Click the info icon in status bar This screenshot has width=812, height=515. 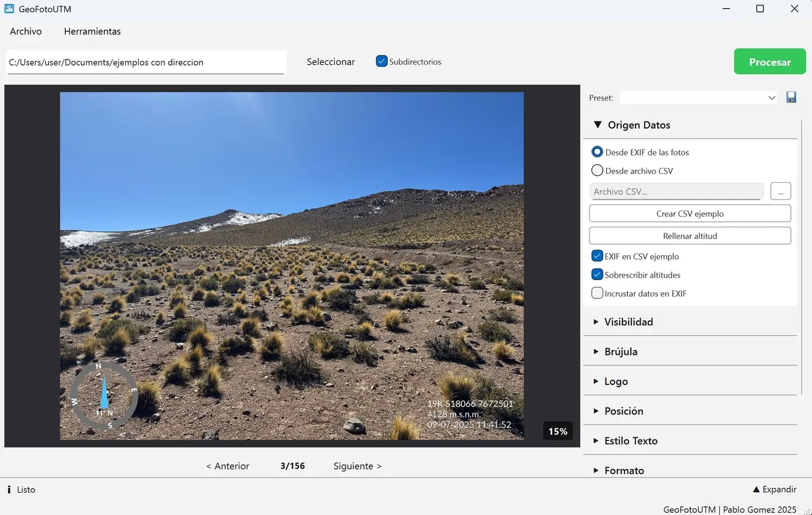coord(9,489)
